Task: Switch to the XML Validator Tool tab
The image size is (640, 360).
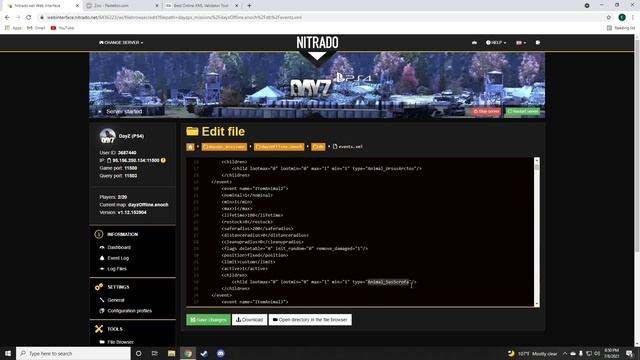Action: click(201, 6)
